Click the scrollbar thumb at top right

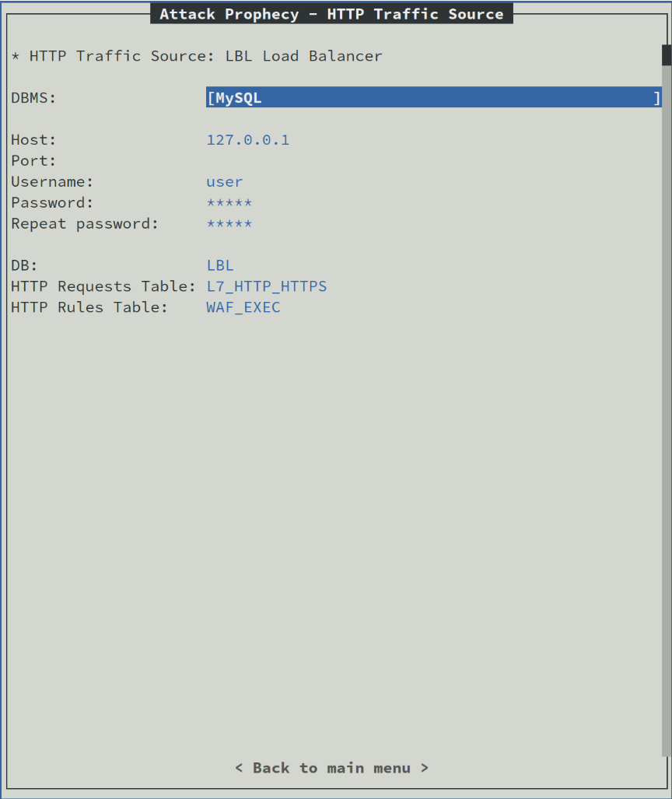pyautogui.click(x=667, y=55)
